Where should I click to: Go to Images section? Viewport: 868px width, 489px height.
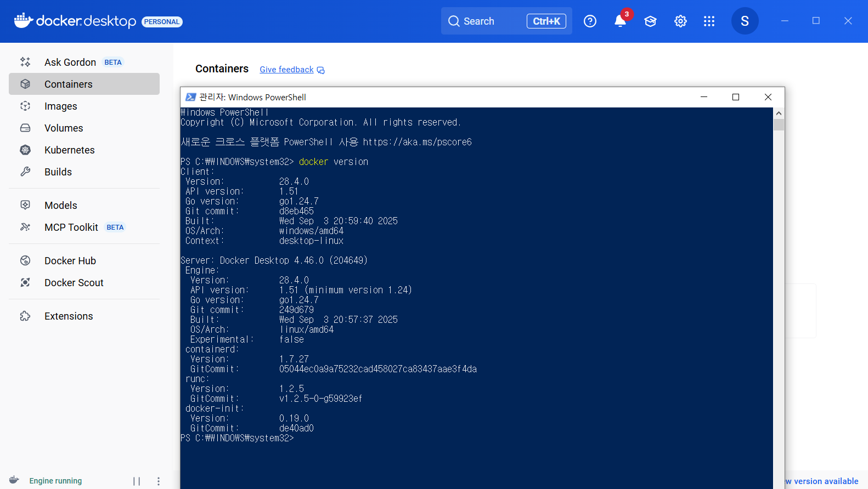[84, 106]
